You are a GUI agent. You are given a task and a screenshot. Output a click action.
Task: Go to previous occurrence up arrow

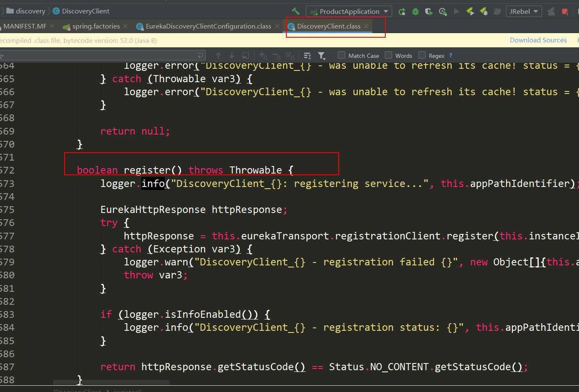click(218, 55)
